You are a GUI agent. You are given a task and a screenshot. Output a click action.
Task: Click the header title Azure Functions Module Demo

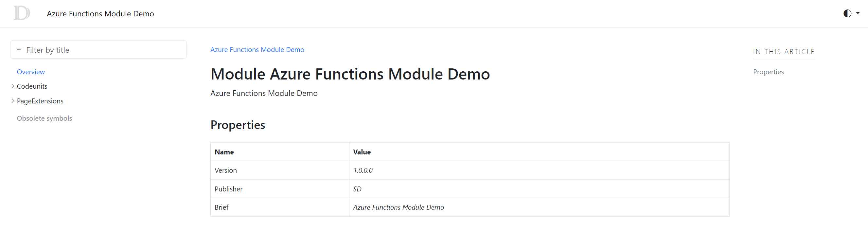coord(100,14)
